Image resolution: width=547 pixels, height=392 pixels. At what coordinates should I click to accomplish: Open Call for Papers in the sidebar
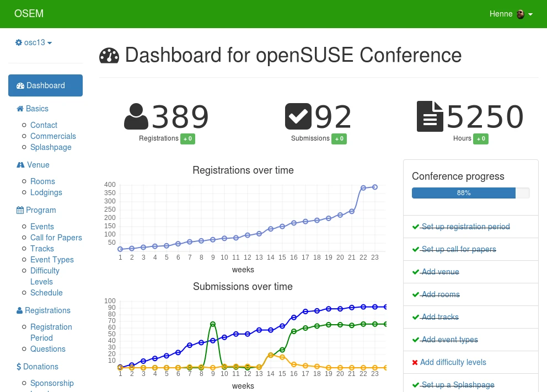pyautogui.click(x=56, y=238)
